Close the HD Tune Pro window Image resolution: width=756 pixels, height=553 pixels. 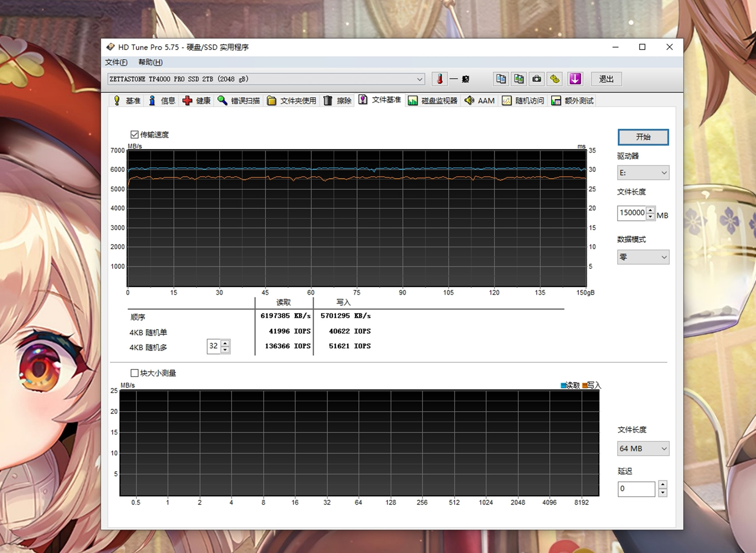[669, 47]
